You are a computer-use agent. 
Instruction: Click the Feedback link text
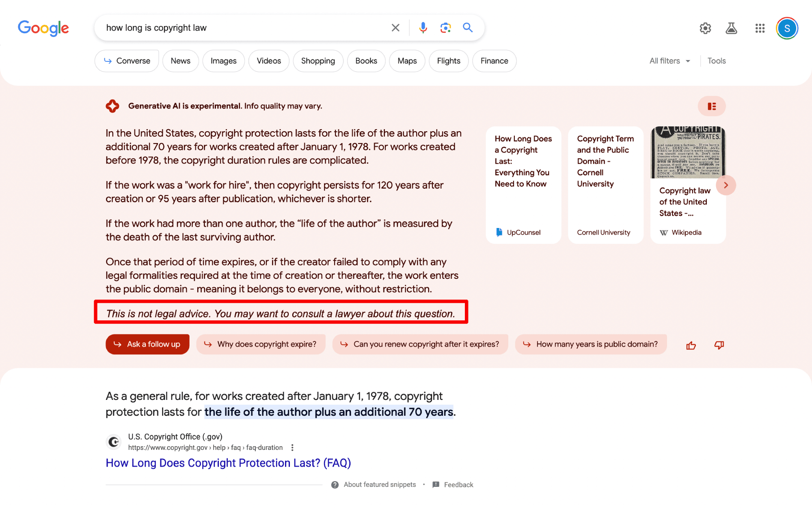point(459,485)
